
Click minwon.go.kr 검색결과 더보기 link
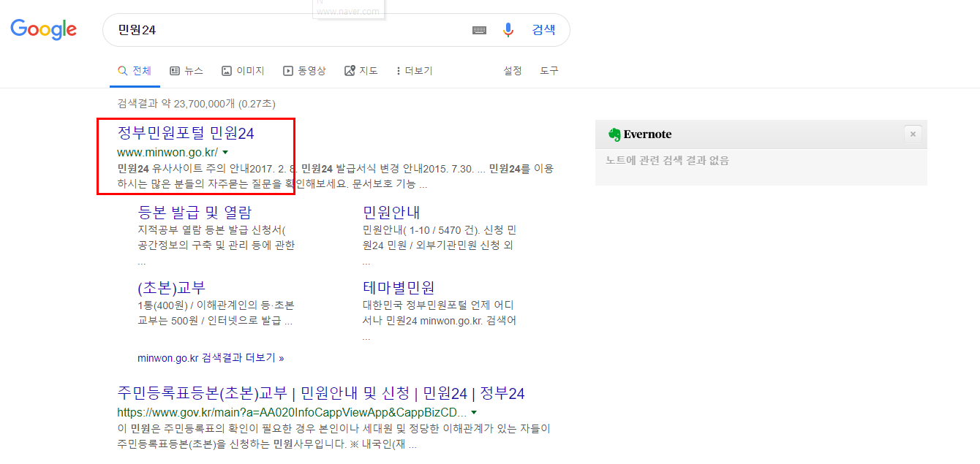pos(211,358)
